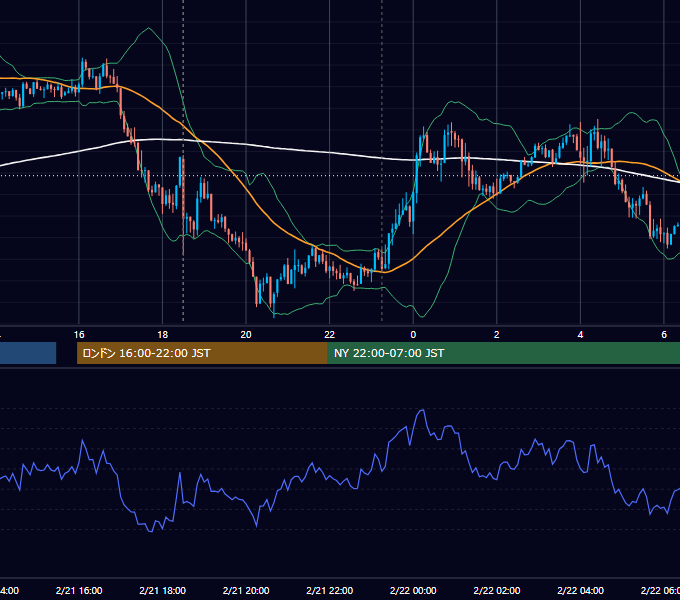This screenshot has width=680, height=600.
Task: Click the upper Bollinger band peak near 18:00
Action: pyautogui.click(x=149, y=29)
